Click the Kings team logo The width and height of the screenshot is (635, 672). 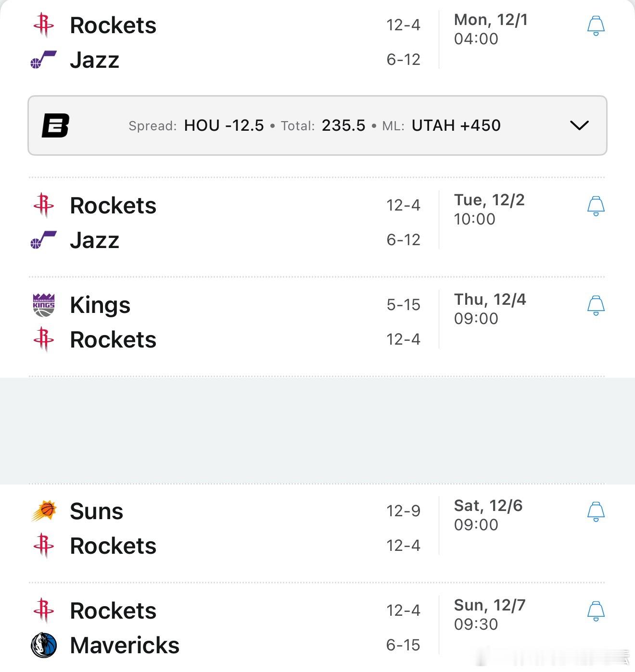pos(44,305)
